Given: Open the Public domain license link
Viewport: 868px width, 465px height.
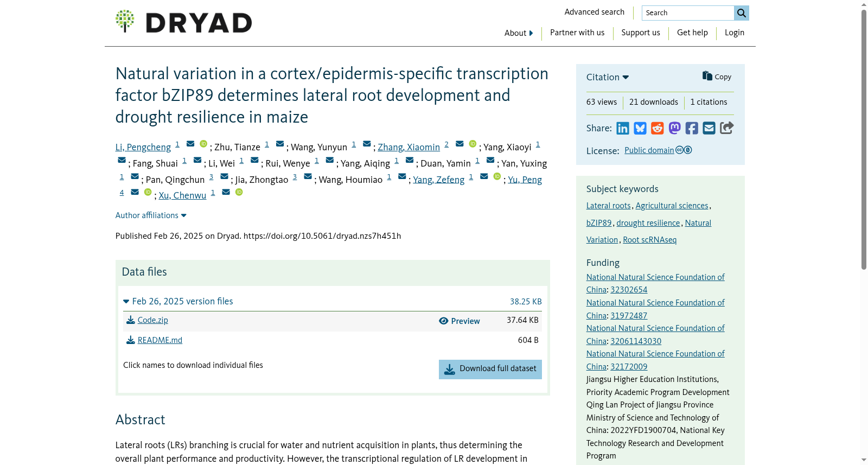Looking at the screenshot, I should click(x=649, y=150).
